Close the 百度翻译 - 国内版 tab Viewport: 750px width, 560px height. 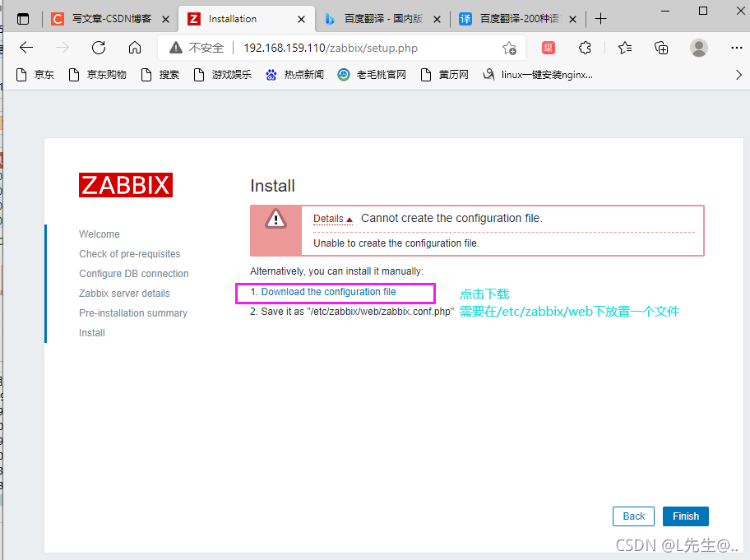(437, 19)
